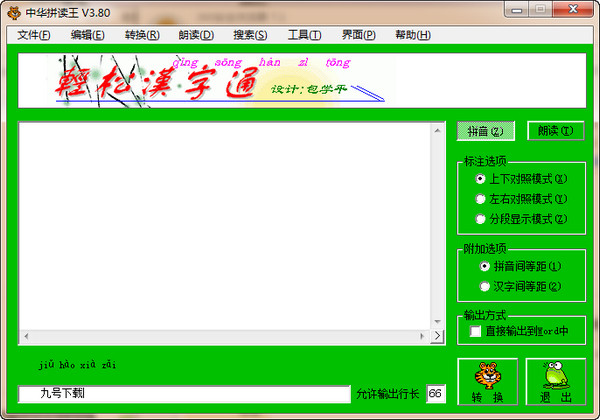Select 上下对照模式 radio option
The height and width of the screenshot is (420, 600).
[481, 179]
